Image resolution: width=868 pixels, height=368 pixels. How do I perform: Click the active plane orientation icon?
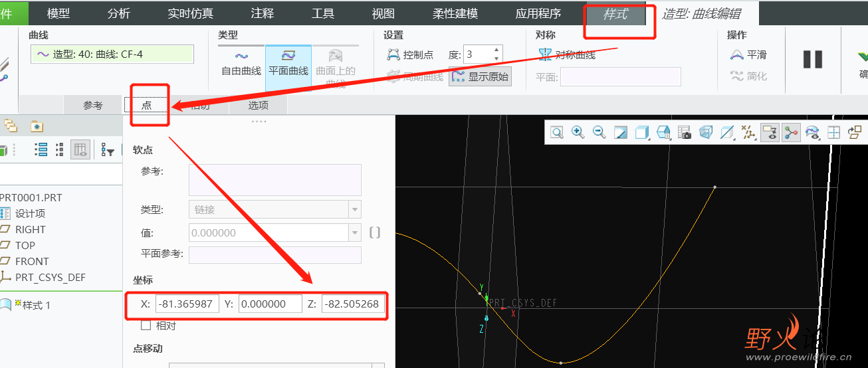855,132
